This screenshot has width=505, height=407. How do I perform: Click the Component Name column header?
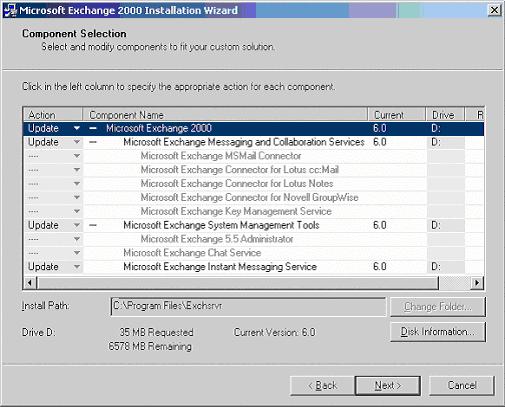click(225, 115)
